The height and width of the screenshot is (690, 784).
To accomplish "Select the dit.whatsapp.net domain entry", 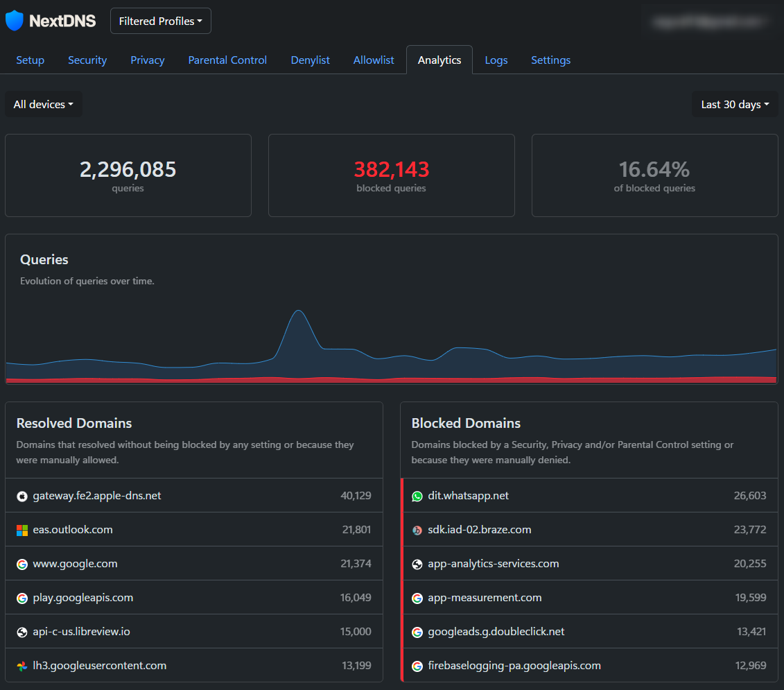I will [x=468, y=495].
